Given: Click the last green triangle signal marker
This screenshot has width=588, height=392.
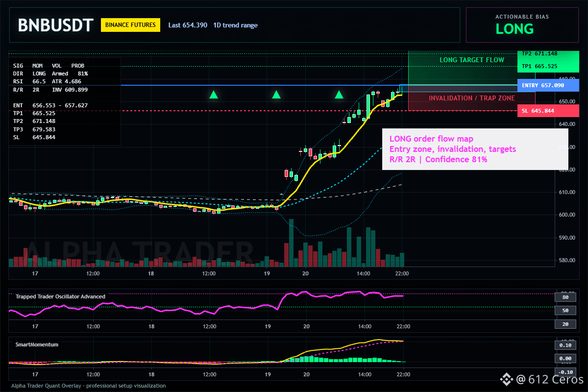Looking at the screenshot, I should (x=339, y=95).
